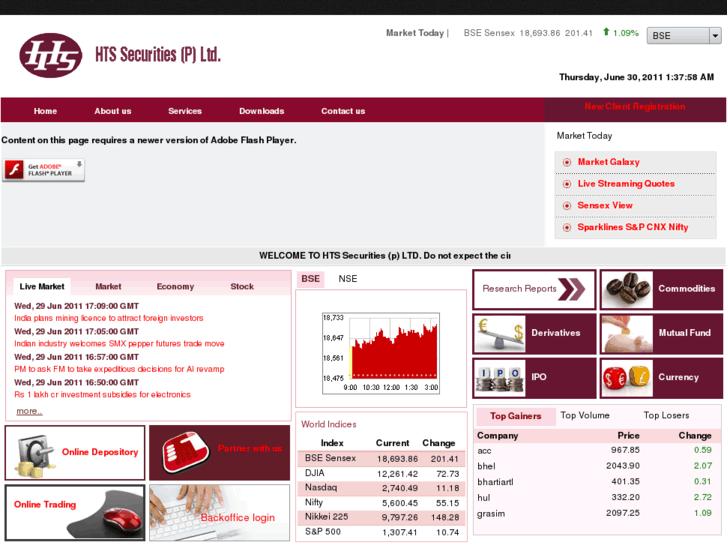Open SMX pepper futures trade news
The width and height of the screenshot is (727, 545).
tap(119, 344)
